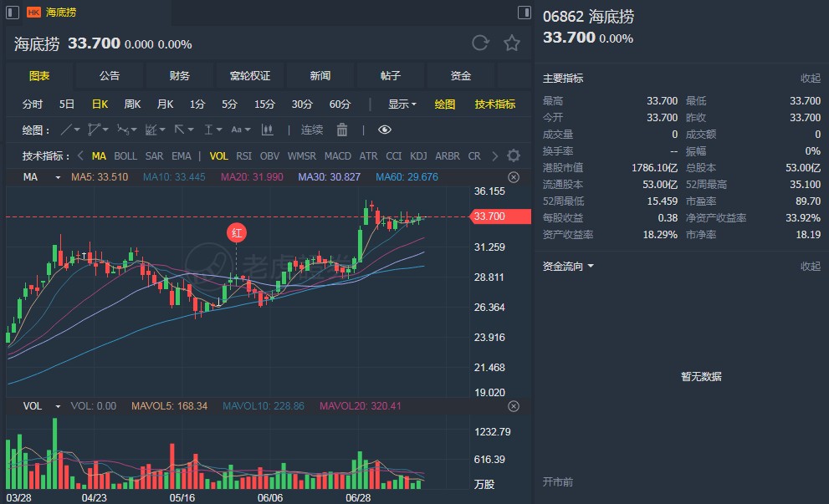Delete drawings with the trash can icon
This screenshot has height=504, width=829.
[x=342, y=130]
